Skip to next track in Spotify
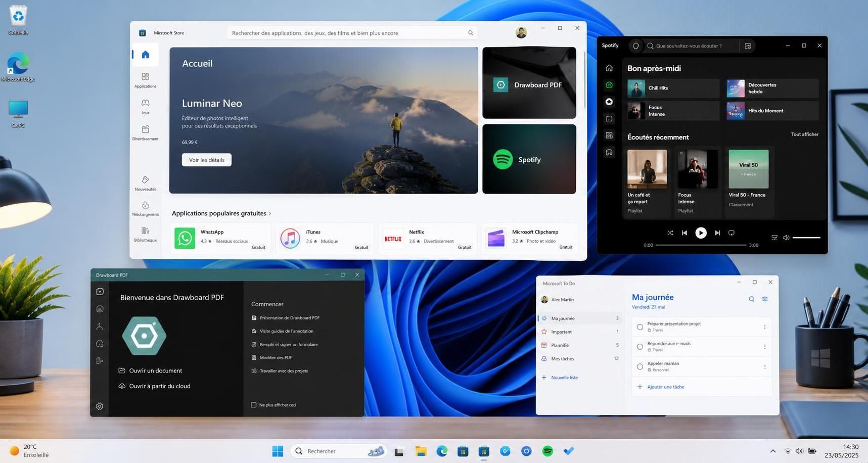This screenshot has height=463, width=868. (x=717, y=233)
